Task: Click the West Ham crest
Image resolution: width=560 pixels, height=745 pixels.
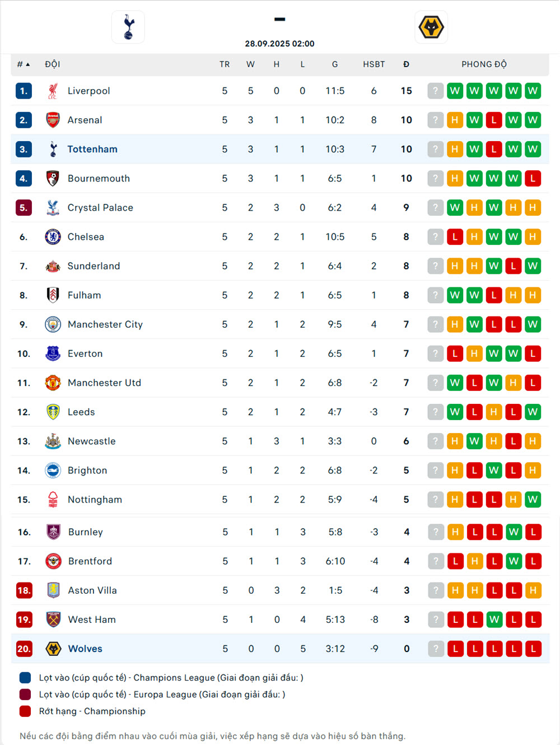Action: pos(53,620)
